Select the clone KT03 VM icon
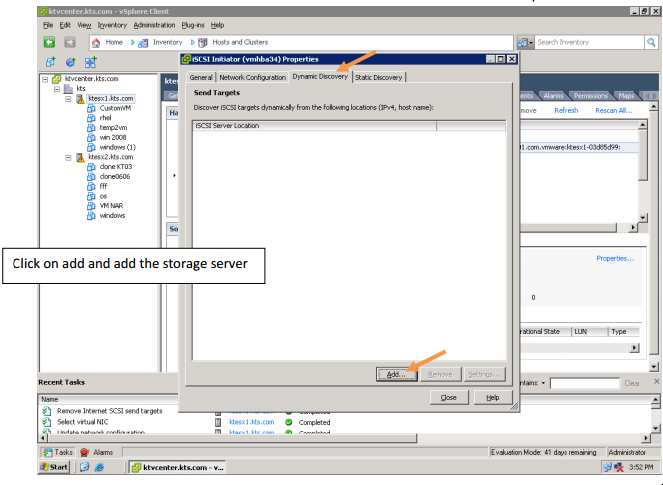The height and width of the screenshot is (485, 663). point(91,167)
